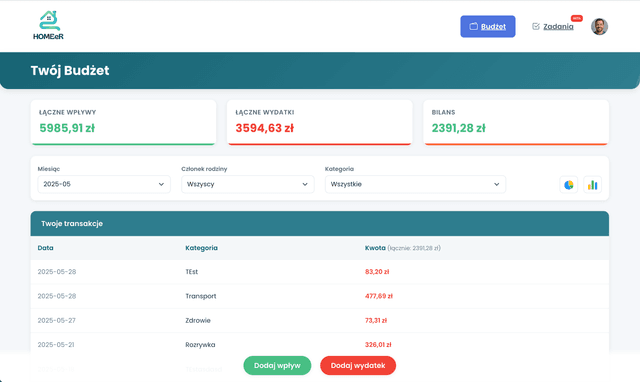Click the 5985,91 zł income total

67,128
